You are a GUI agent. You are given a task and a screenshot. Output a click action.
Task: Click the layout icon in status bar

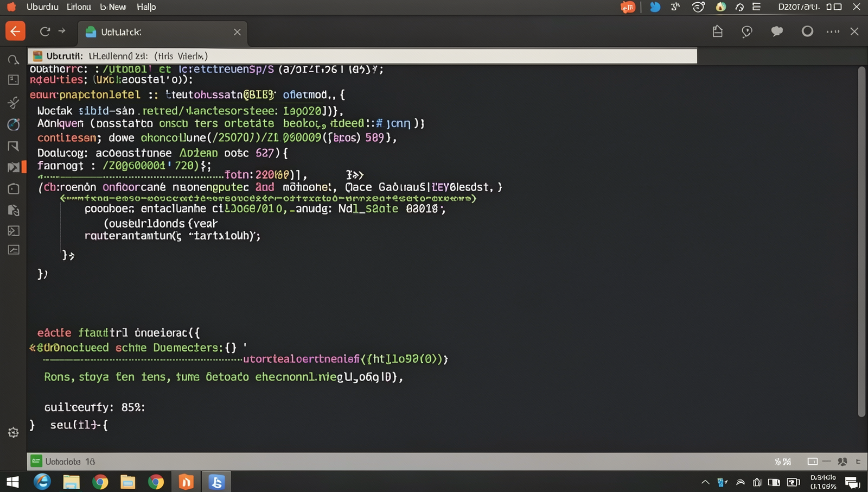point(812,462)
